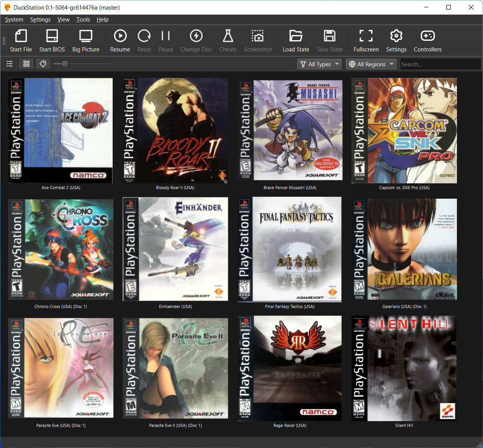Expand the All Regions filter dropdown
Image resolution: width=483 pixels, height=448 pixels.
coord(371,64)
